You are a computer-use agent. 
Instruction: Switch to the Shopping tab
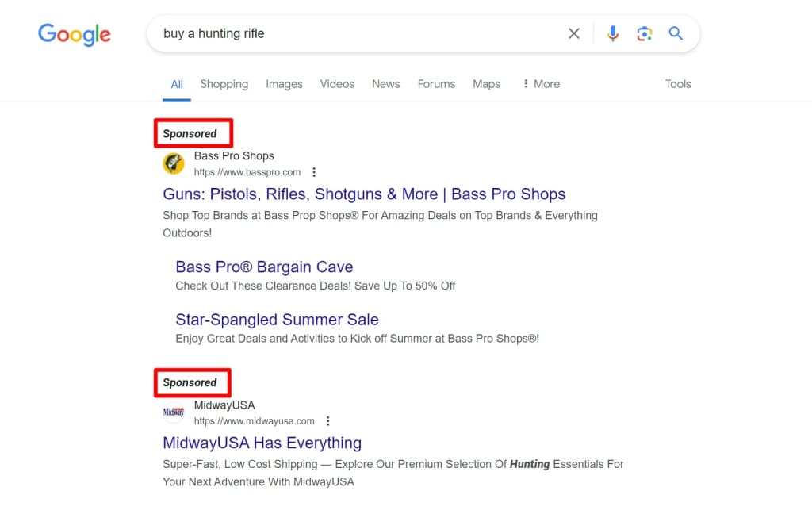click(224, 84)
